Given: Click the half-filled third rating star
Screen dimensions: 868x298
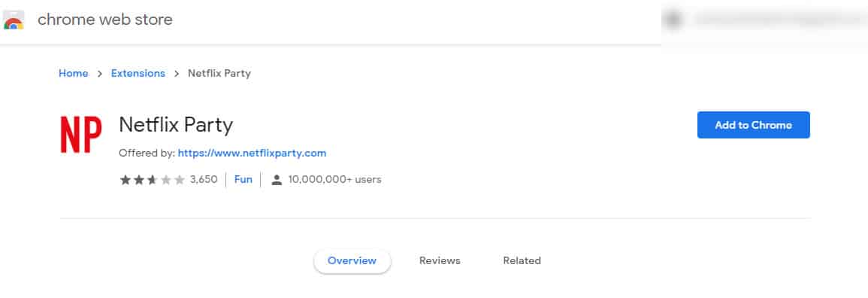Looking at the screenshot, I should click(x=153, y=179).
